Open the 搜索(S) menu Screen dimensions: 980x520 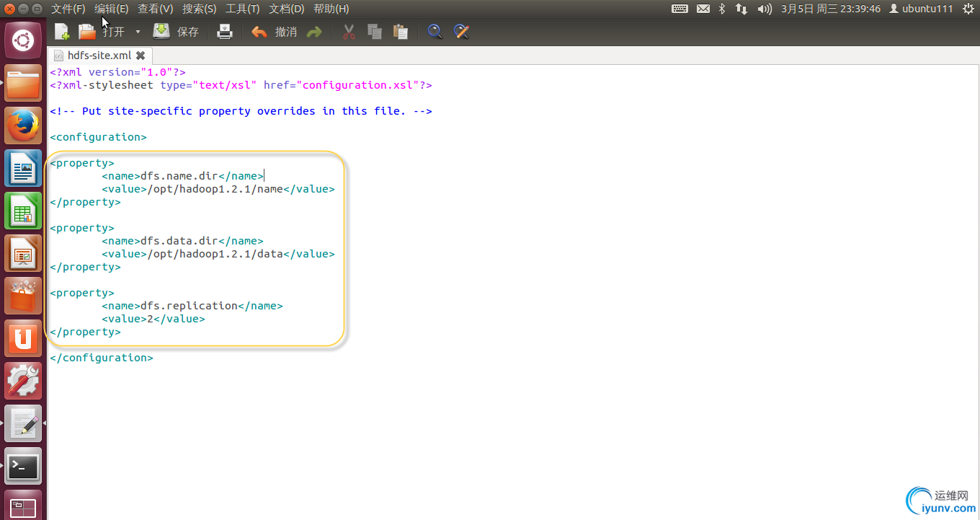click(x=199, y=9)
